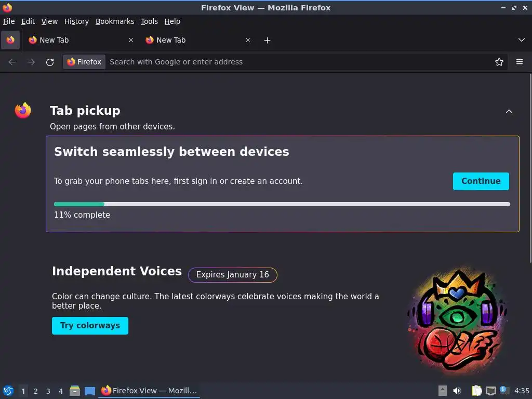Click the Open pages from other devices text

112,127
